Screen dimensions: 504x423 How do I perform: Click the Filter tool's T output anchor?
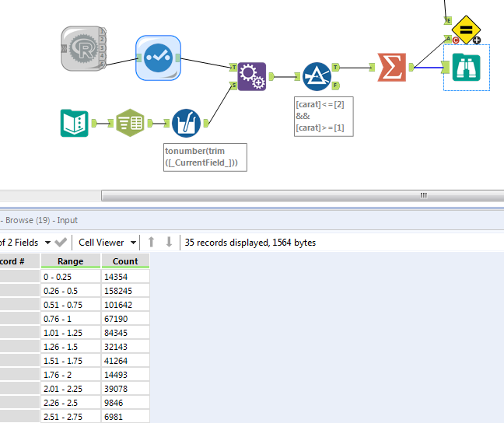click(335, 67)
